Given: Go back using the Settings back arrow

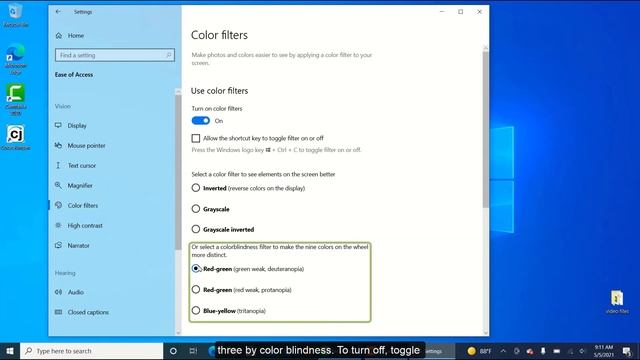Looking at the screenshot, I should 58,12.
